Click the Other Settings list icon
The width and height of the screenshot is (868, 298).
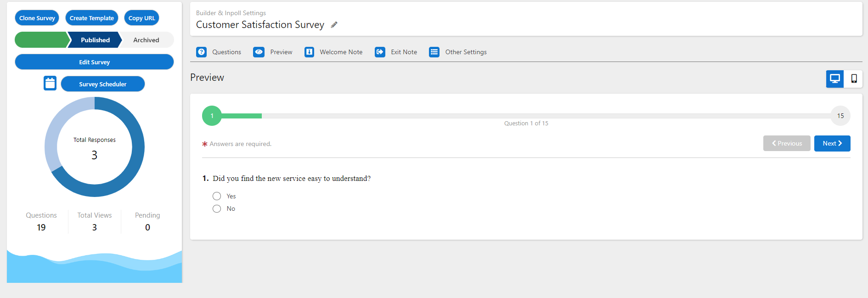434,52
